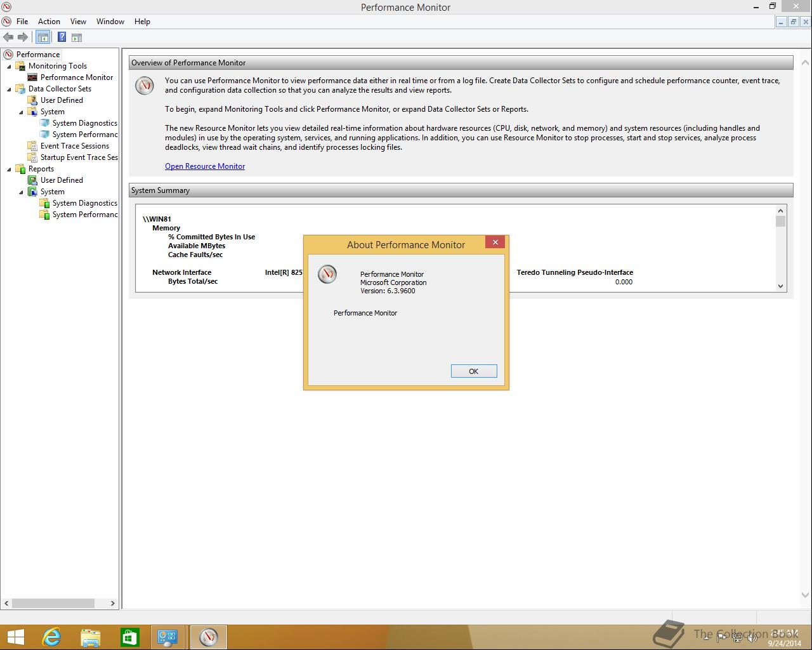The width and height of the screenshot is (812, 650).
Task: Collapse System node under Data Collector Sets
Action: 21,112
